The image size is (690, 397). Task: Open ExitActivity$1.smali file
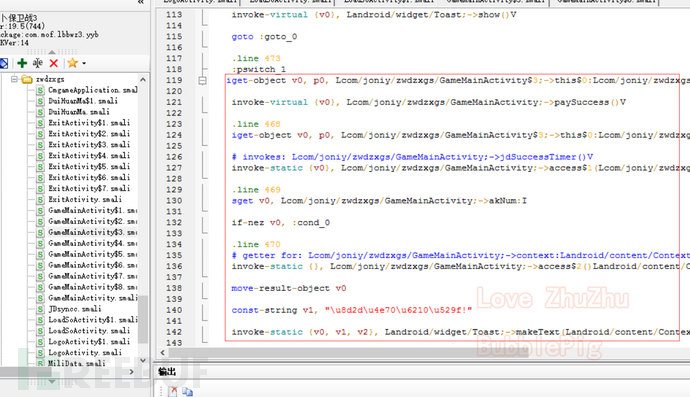[x=89, y=123]
